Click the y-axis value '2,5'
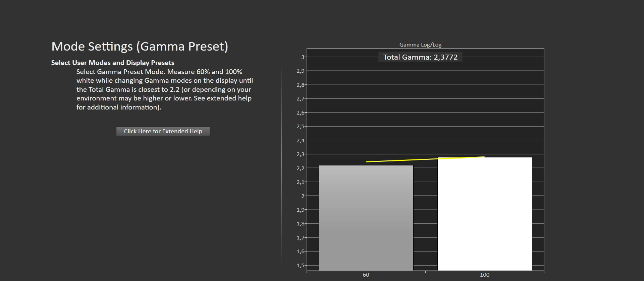Image resolution: width=644 pixels, height=281 pixels. tap(301, 126)
